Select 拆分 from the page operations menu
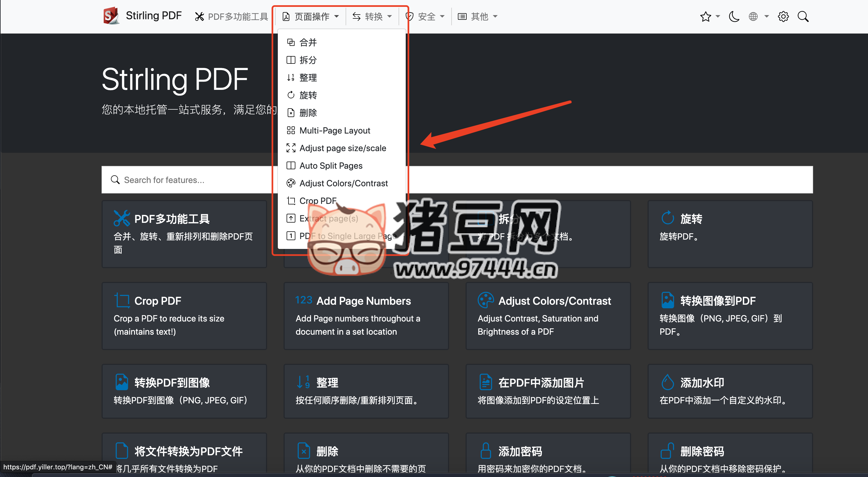This screenshot has width=868, height=477. tap(342, 60)
